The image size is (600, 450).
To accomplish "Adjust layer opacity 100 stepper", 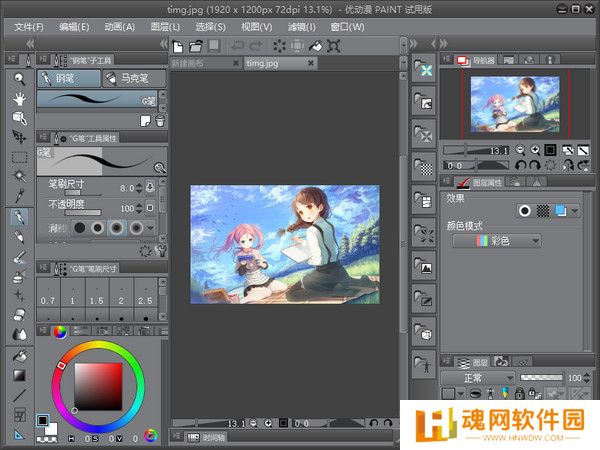I will pyautogui.click(x=587, y=378).
